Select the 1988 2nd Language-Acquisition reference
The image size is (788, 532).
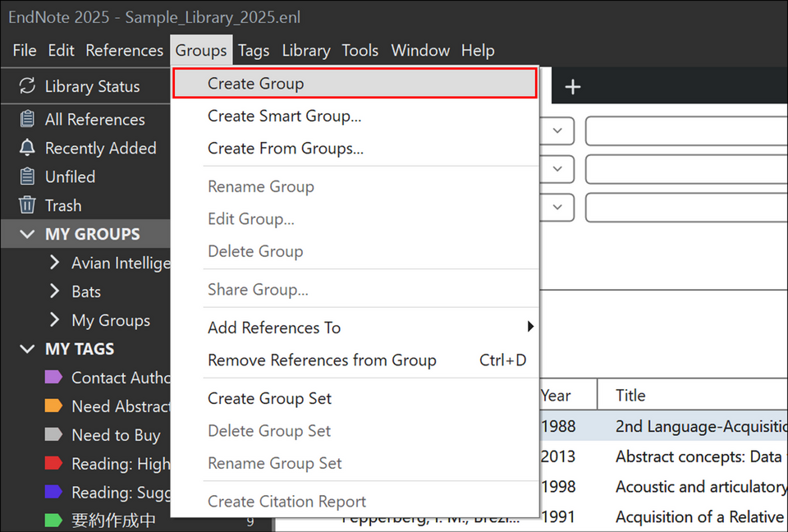click(x=663, y=426)
